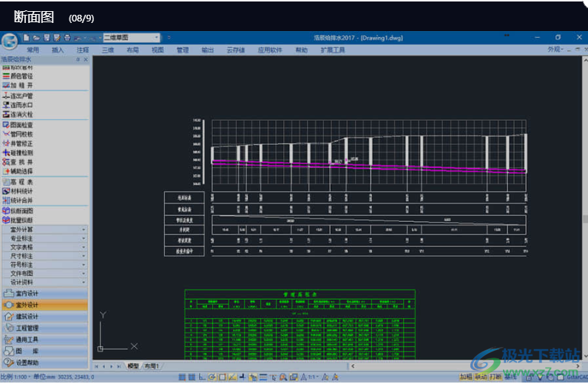Select the 连雨水口 tool
Screen dimensions: 588x384
[x=18, y=105]
